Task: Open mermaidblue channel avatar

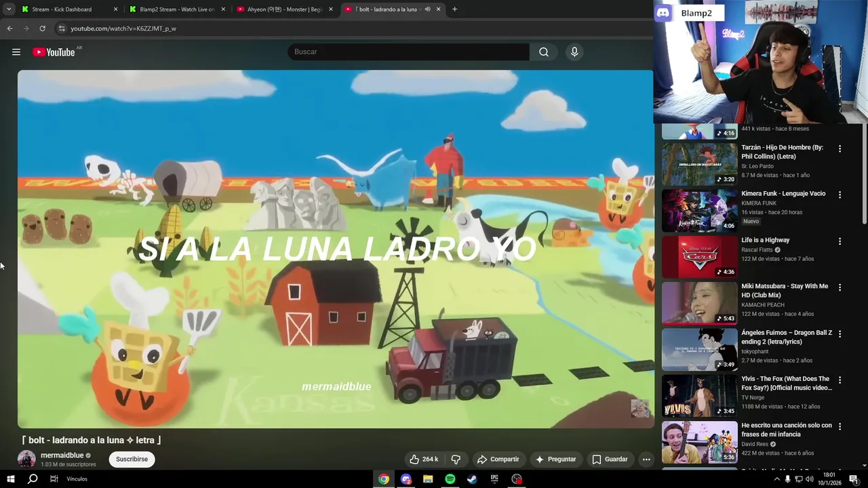Action: point(26,460)
